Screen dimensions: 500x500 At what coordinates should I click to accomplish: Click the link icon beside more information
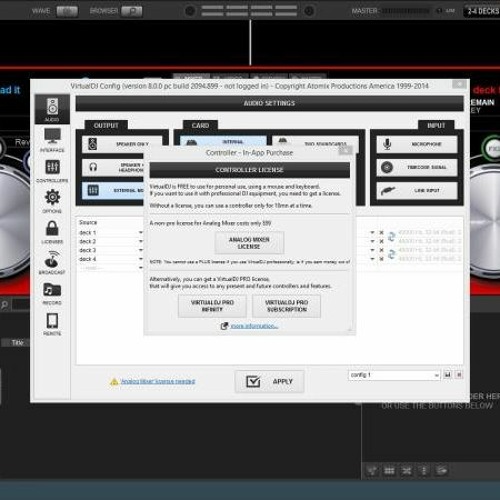(224, 326)
